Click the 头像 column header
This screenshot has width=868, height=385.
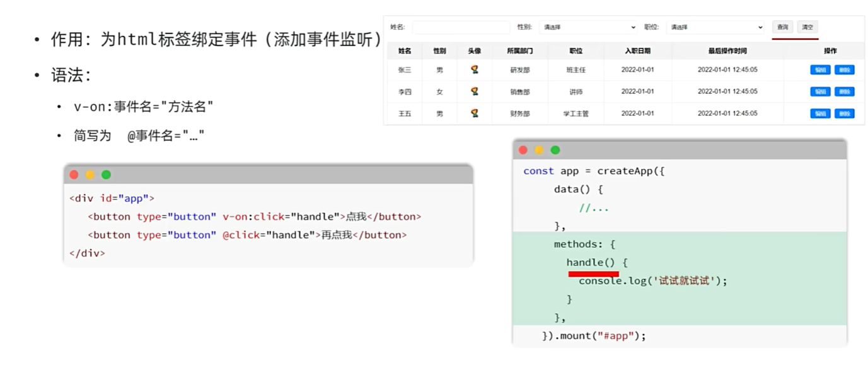pyautogui.click(x=475, y=51)
